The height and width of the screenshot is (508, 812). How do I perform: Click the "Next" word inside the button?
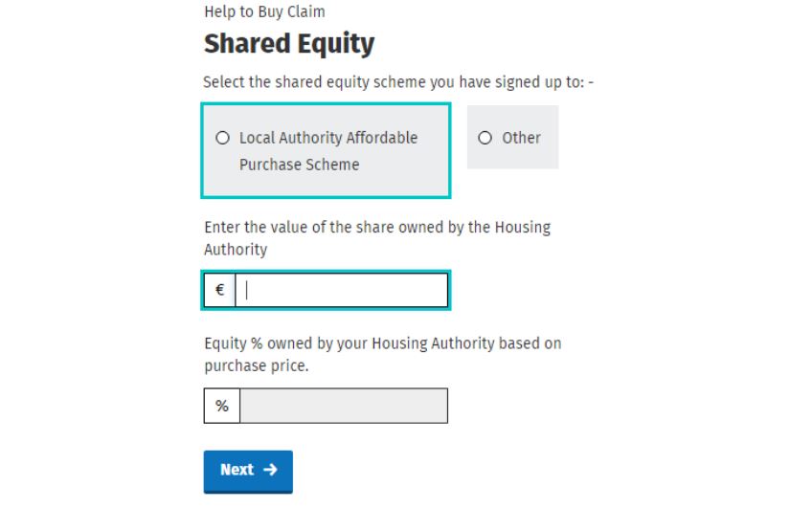[237, 470]
